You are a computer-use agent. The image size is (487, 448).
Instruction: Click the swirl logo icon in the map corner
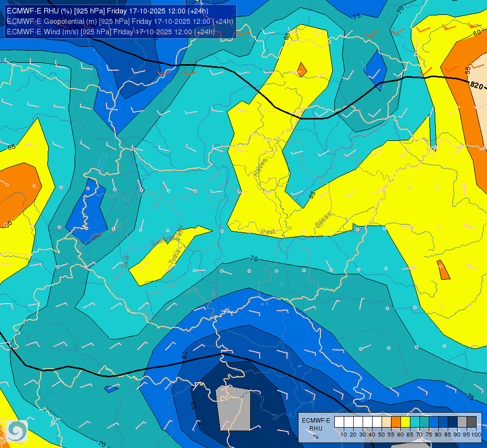click(x=17, y=431)
